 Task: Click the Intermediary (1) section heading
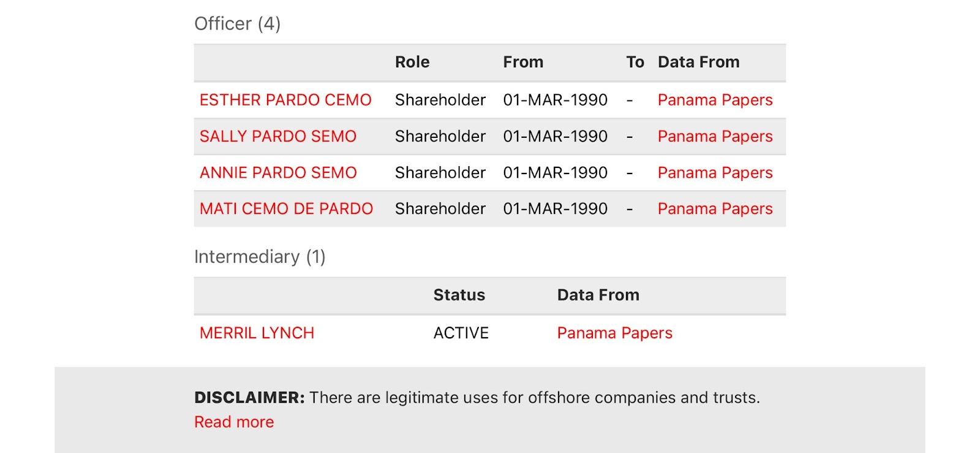260,256
